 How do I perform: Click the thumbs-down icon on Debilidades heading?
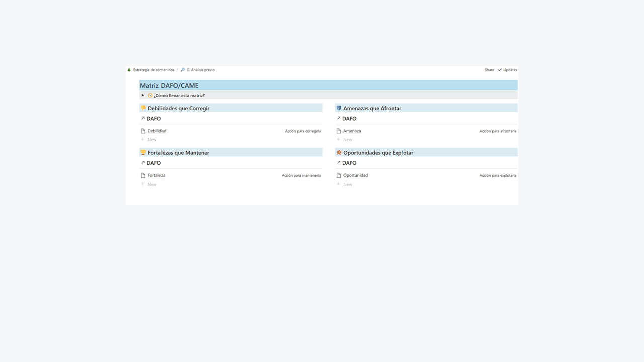(x=143, y=108)
